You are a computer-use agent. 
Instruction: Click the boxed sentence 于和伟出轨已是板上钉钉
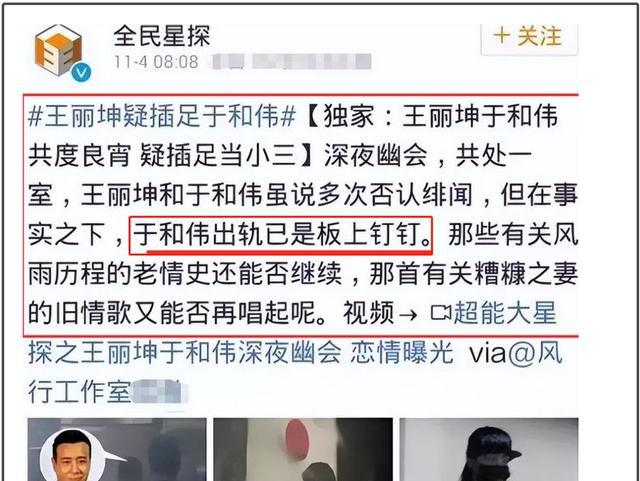click(x=281, y=236)
